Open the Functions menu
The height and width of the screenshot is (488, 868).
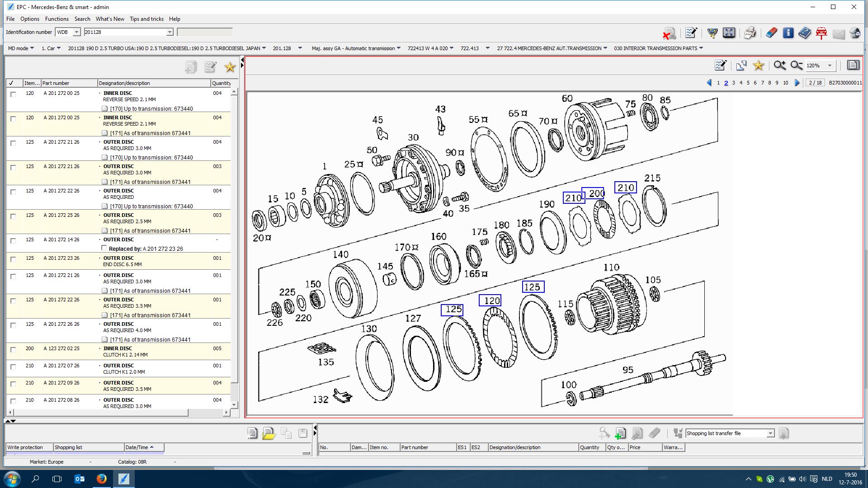pyautogui.click(x=57, y=19)
